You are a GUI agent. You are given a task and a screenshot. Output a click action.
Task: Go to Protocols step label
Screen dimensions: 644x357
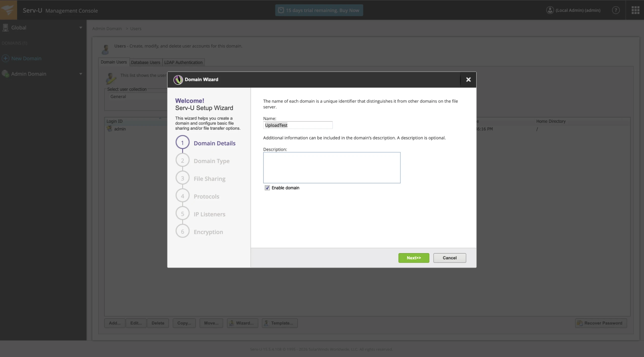pyautogui.click(x=206, y=196)
